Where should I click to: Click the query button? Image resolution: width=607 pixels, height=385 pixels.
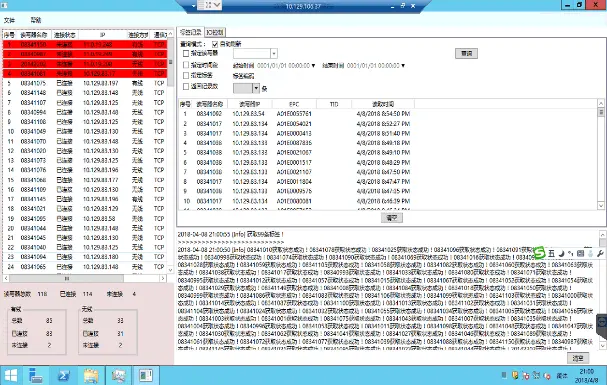tap(466, 53)
